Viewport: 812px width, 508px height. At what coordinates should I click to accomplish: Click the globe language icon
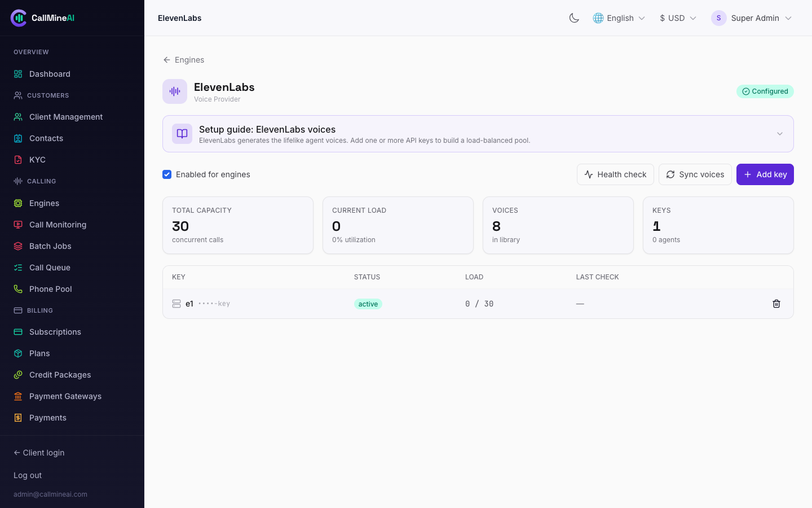(x=598, y=18)
